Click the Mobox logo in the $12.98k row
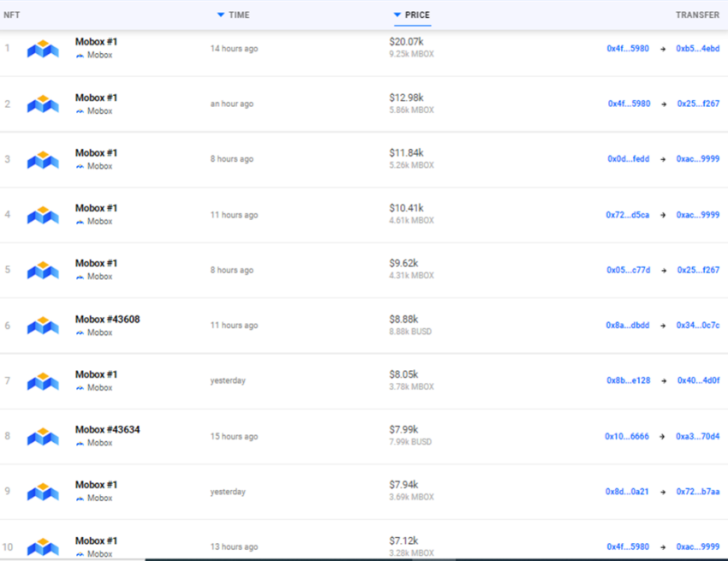Image resolution: width=728 pixels, height=561 pixels. point(43,104)
